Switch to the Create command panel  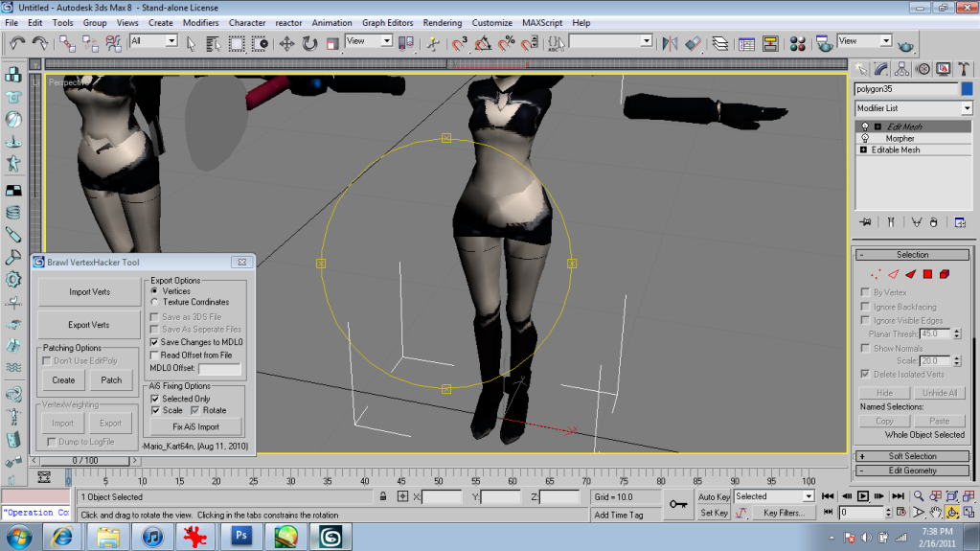861,69
